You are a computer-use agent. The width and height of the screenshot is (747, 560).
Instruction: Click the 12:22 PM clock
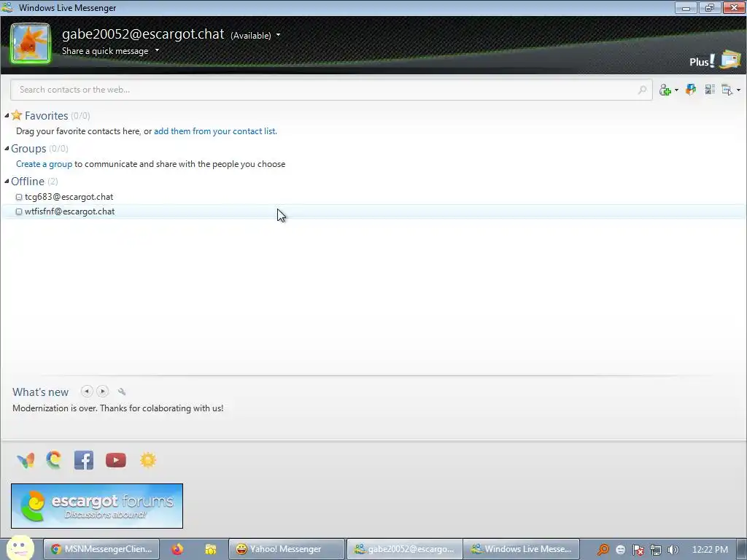[x=710, y=550]
